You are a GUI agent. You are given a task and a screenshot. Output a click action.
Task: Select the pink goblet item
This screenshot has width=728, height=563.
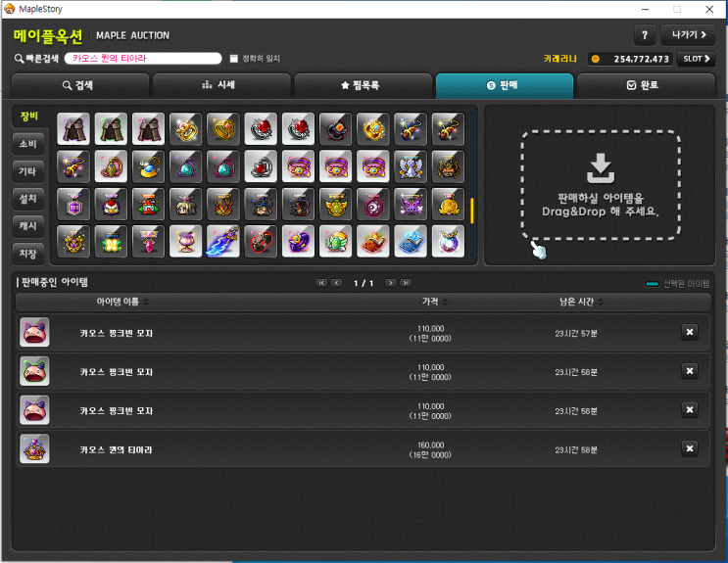point(186,241)
